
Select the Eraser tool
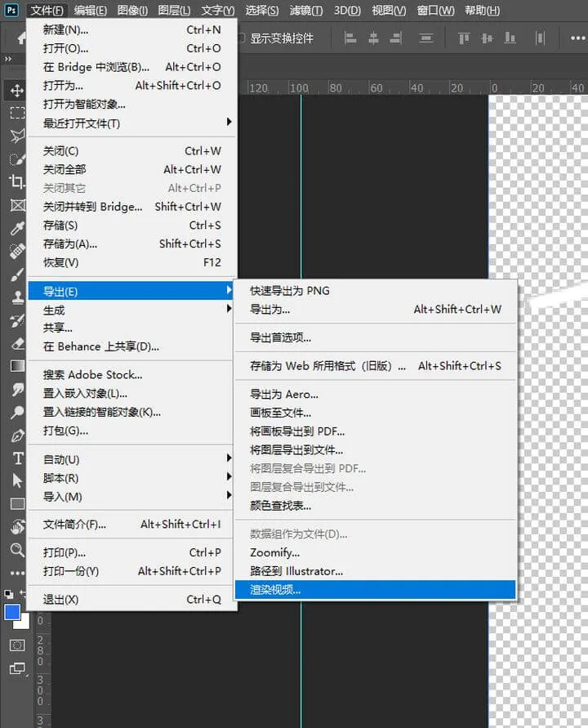[x=16, y=343]
